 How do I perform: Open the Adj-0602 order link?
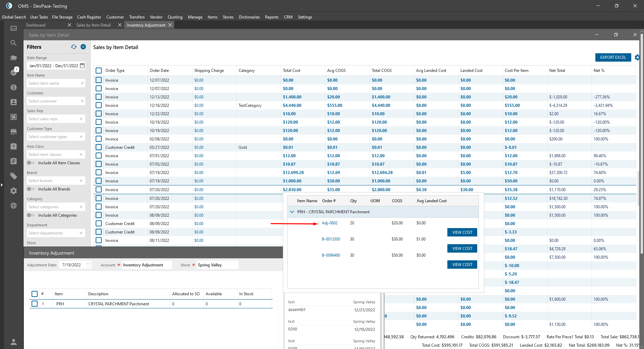coord(330,223)
